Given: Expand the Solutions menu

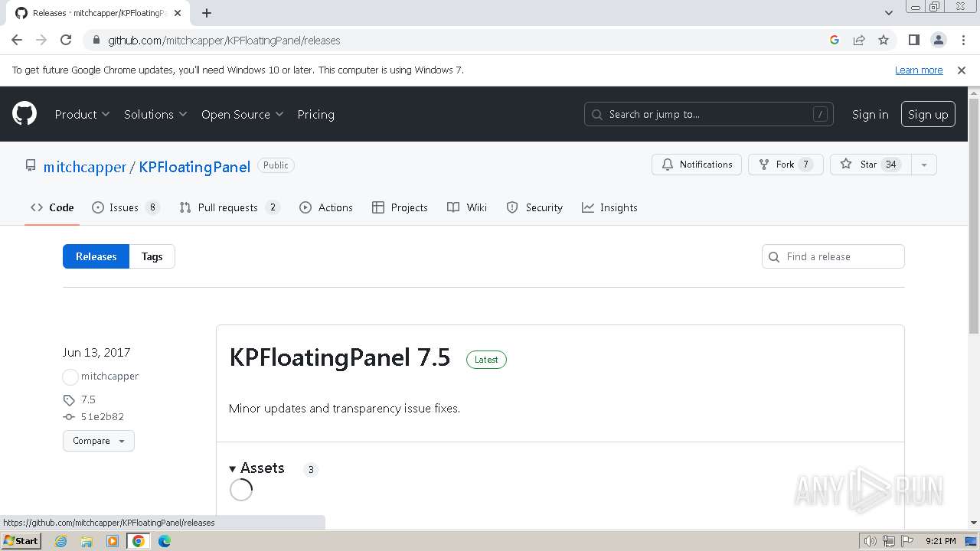Looking at the screenshot, I should [x=155, y=114].
